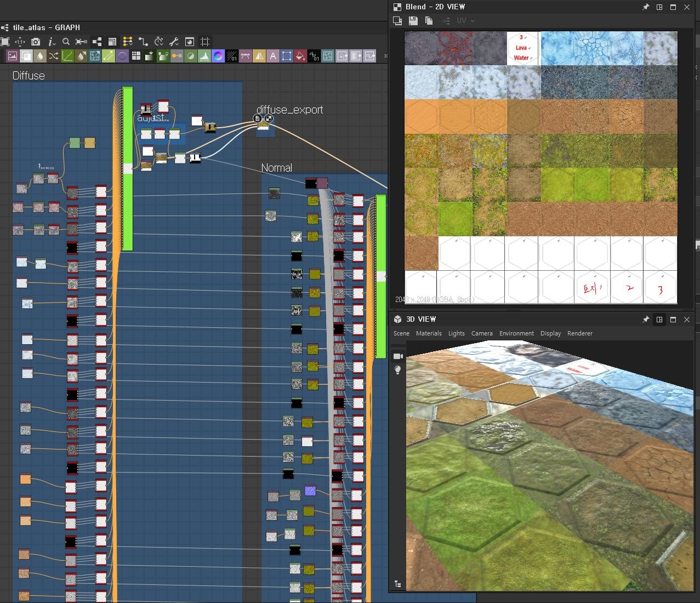This screenshot has width=700, height=603.
Task: Toggle the 3D view camera icon
Action: 398,356
